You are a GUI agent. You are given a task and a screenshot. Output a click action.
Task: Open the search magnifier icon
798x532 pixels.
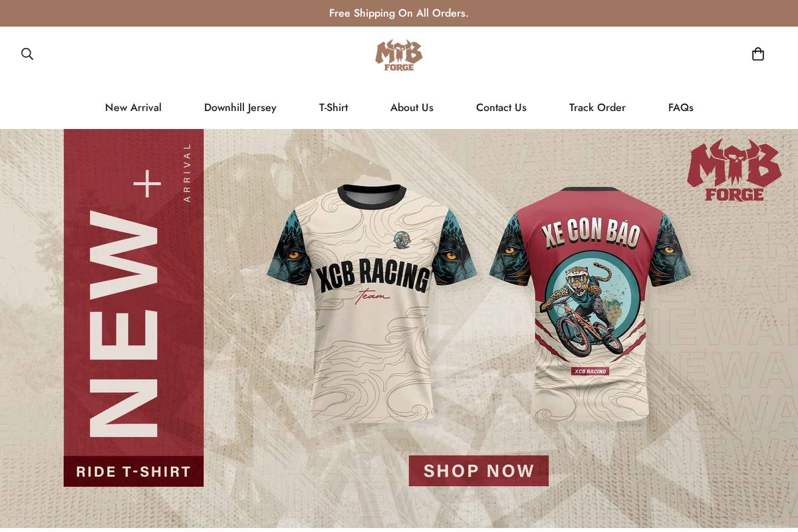[x=27, y=54]
